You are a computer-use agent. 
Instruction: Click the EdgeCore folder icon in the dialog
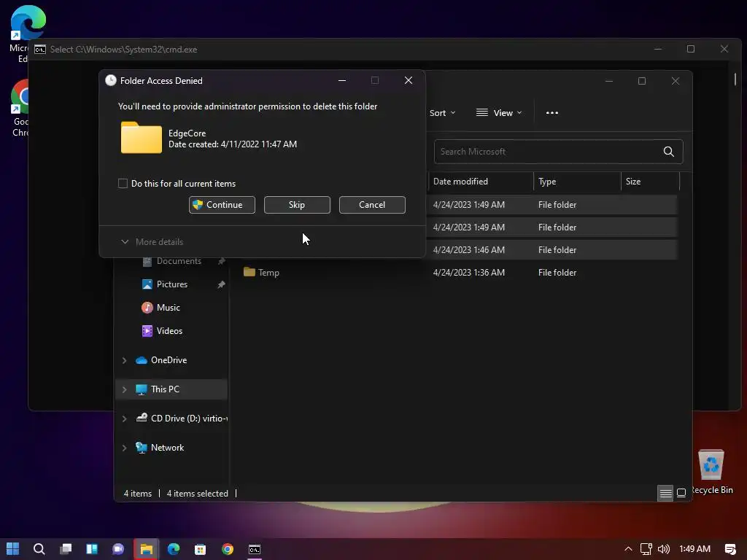point(142,138)
